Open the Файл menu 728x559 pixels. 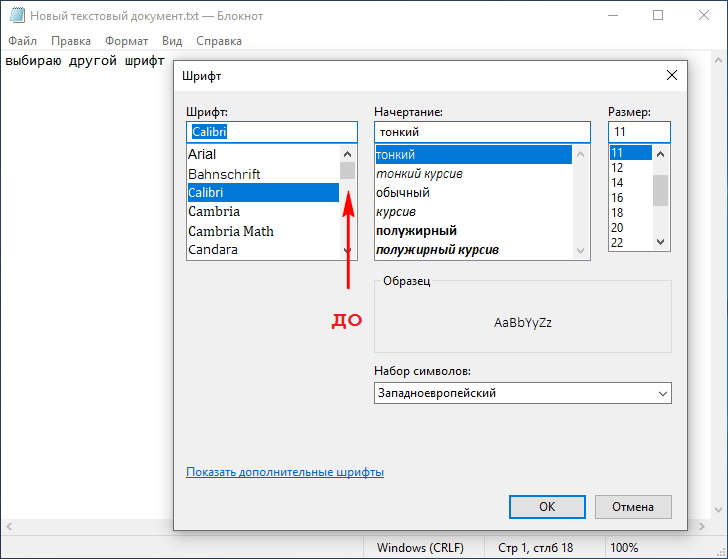(x=22, y=41)
